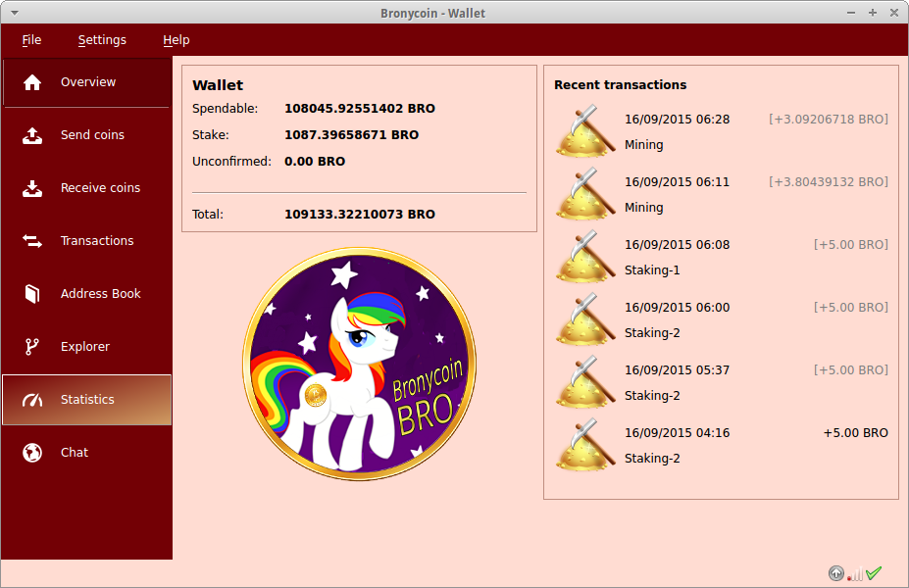Screen dimensions: 909x588
Task: Click the Chat globe icon
Action: (32, 453)
